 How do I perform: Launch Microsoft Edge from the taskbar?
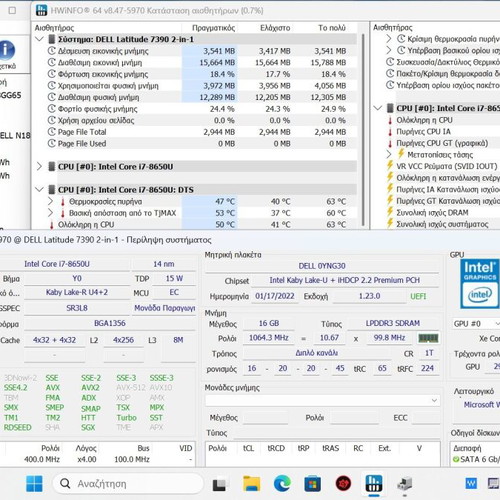282,484
